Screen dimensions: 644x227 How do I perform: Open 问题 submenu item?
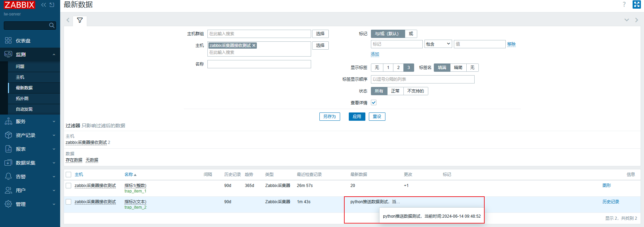(20, 67)
